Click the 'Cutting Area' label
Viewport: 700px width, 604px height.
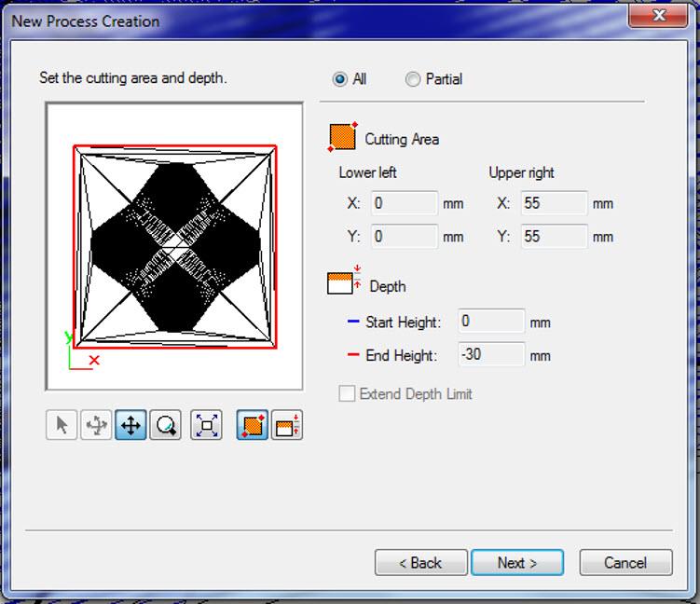pyautogui.click(x=402, y=139)
